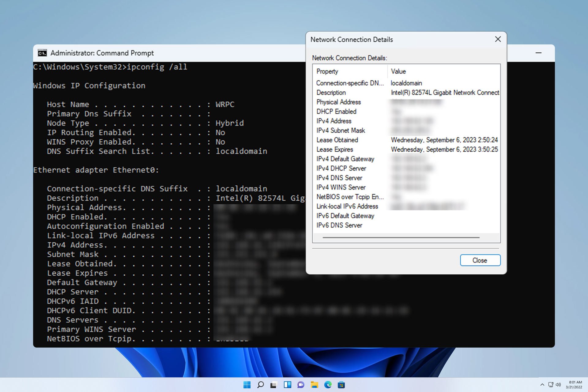Select the IPv4 Address property row
The height and width of the screenshot is (392, 588).
pyautogui.click(x=334, y=121)
